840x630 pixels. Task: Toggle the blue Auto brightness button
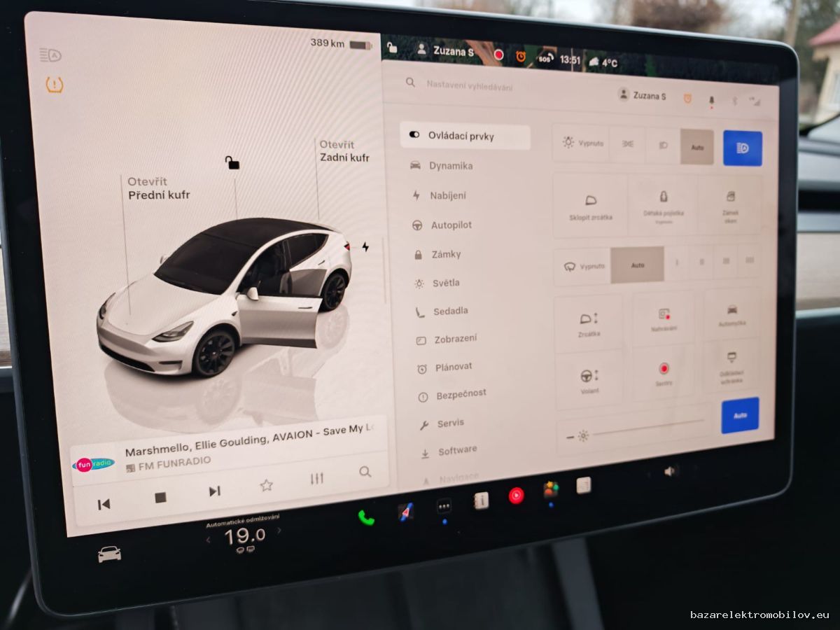click(740, 415)
